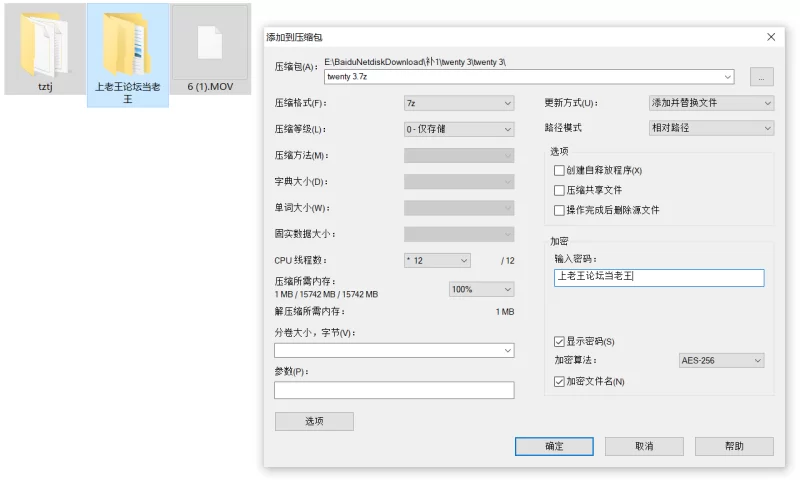Open the 压缩格式 7z dropdown
Image resolution: width=800 pixels, height=504 pixels.
(x=458, y=103)
